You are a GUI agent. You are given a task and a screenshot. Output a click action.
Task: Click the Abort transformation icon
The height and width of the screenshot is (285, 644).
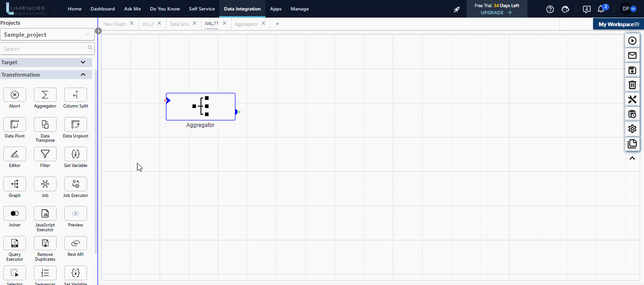(15, 94)
